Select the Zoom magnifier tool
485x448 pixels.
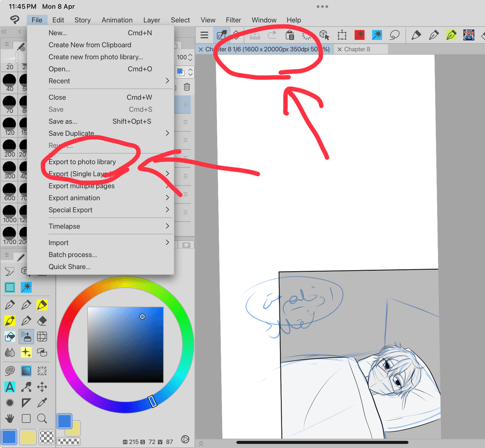(x=42, y=417)
